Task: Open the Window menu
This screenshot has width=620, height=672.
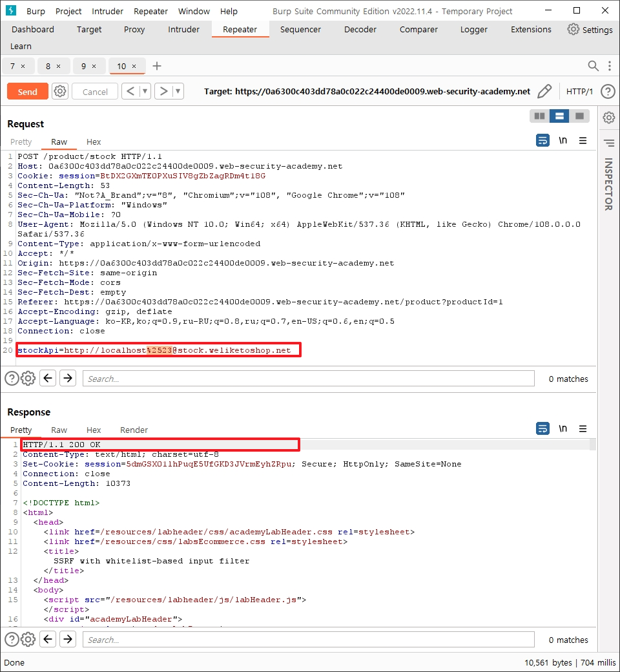Action: tap(194, 11)
